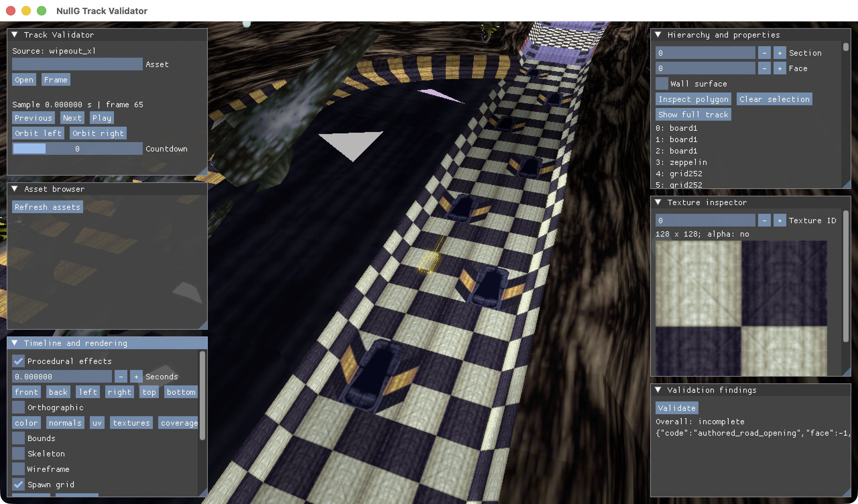The width and height of the screenshot is (858, 504).
Task: Click the Inspect polygon button
Action: 693,99
